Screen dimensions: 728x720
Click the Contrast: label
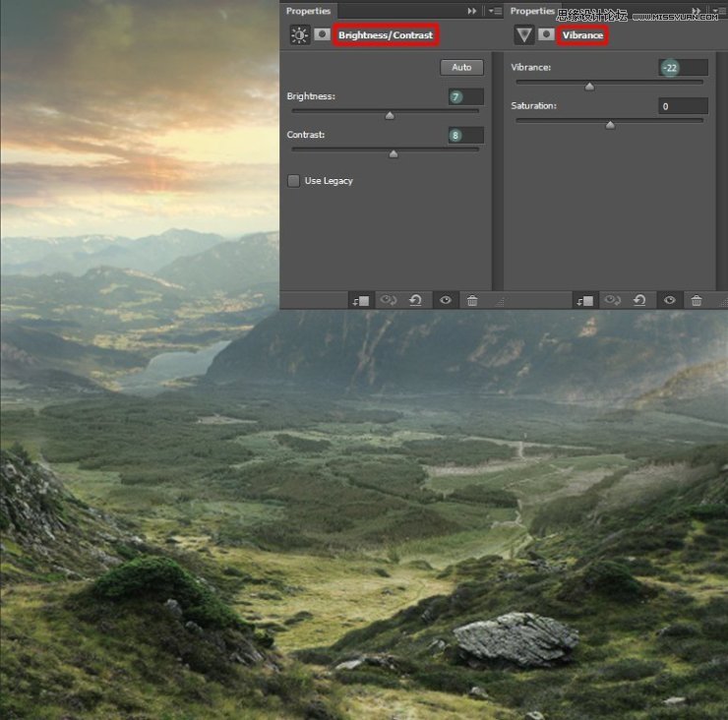coord(306,135)
